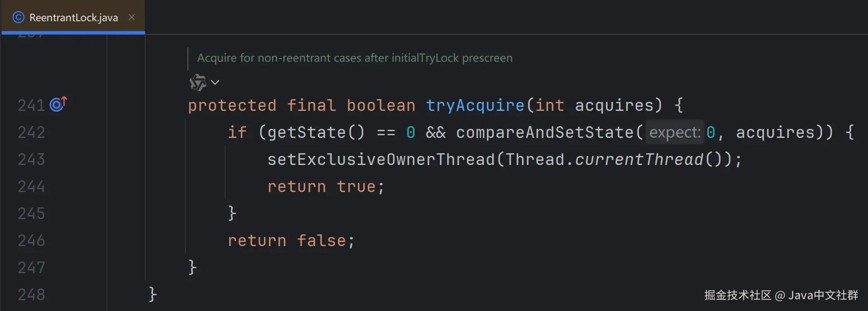Click the tryAcquire method name

[x=475, y=105]
